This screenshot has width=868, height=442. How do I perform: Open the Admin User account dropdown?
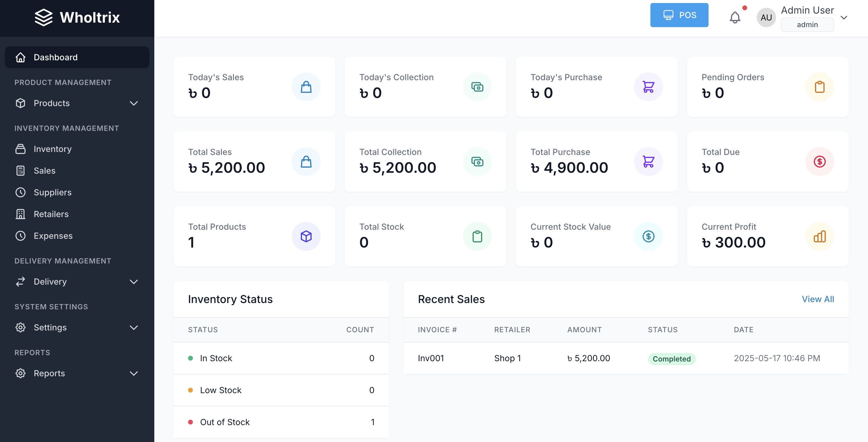click(x=843, y=17)
